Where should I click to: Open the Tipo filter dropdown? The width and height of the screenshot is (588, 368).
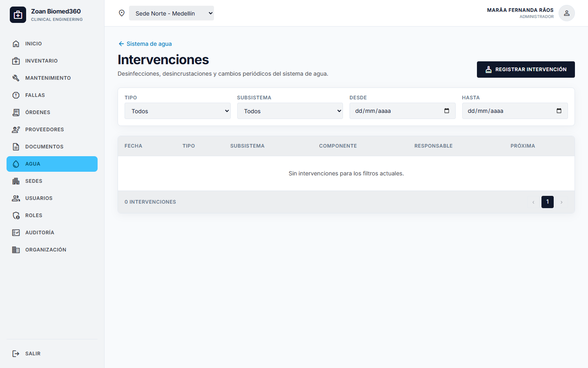point(178,111)
